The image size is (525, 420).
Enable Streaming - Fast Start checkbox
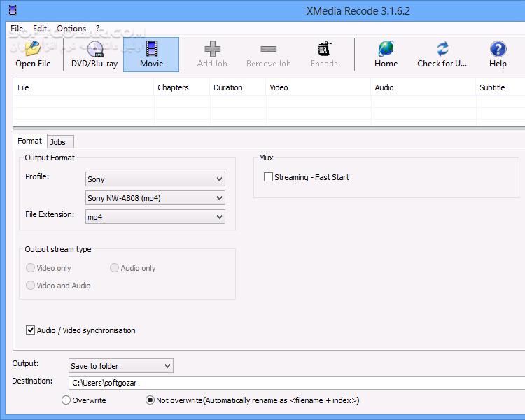[x=268, y=177]
